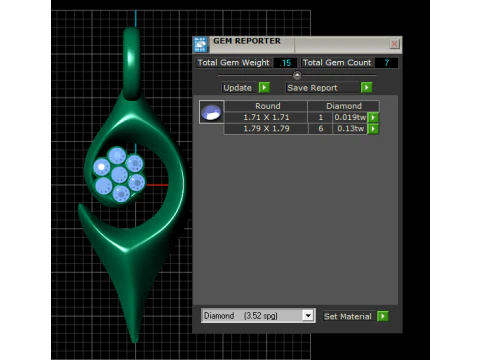480x360 pixels.
Task: Collapse the panel with the round arrow handle
Action: coord(297,76)
